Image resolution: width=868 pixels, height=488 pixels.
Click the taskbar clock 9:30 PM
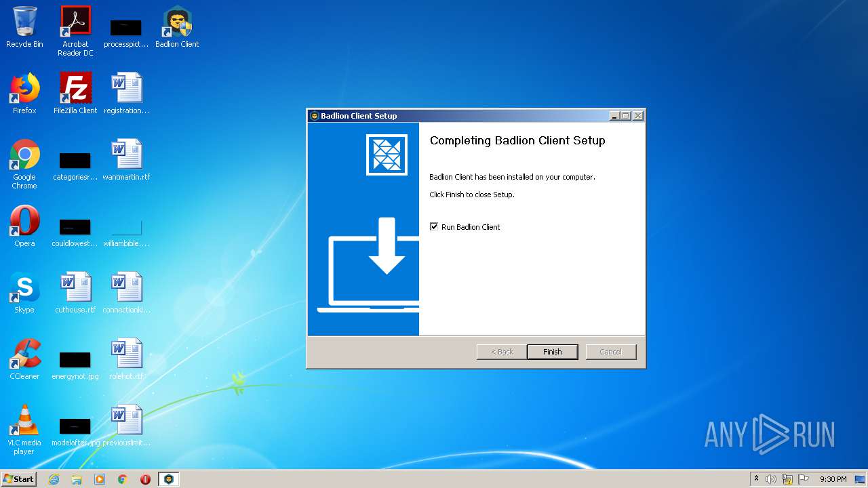click(x=833, y=479)
